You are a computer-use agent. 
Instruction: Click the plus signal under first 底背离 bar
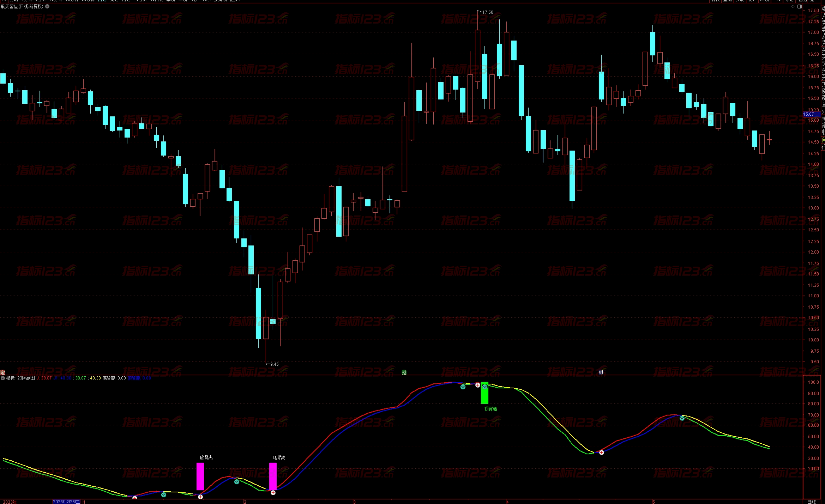click(x=200, y=497)
